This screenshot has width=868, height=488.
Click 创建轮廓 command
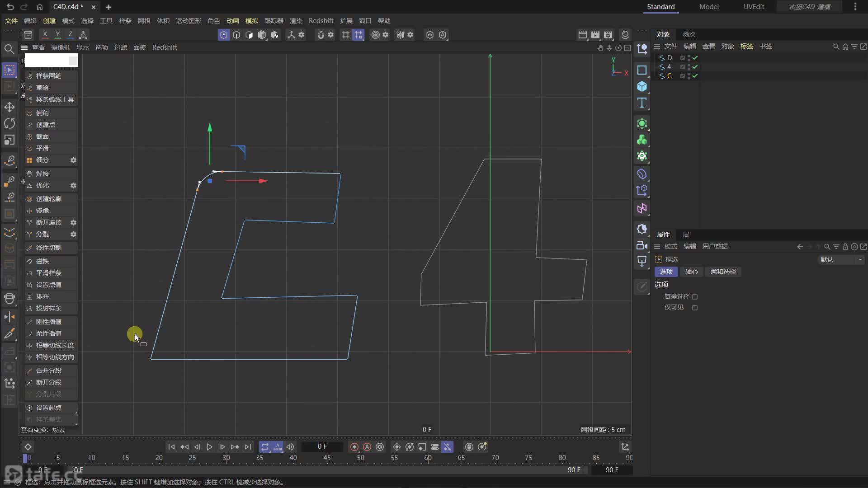click(51, 199)
